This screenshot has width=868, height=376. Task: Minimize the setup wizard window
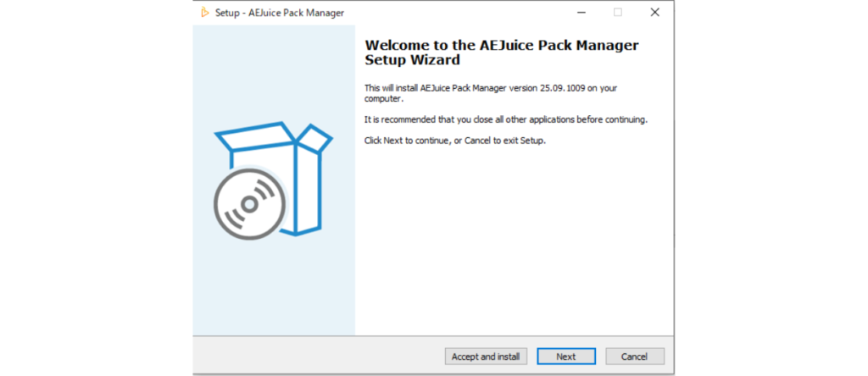coord(581,13)
